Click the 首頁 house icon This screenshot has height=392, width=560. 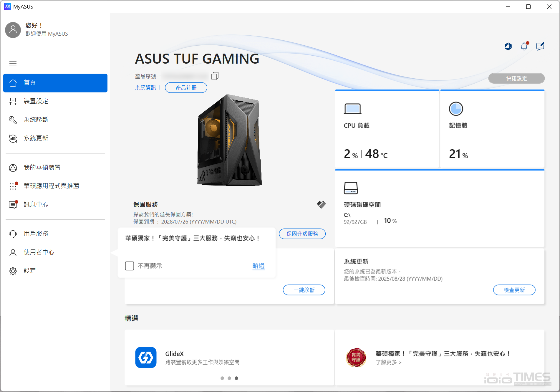(13, 83)
